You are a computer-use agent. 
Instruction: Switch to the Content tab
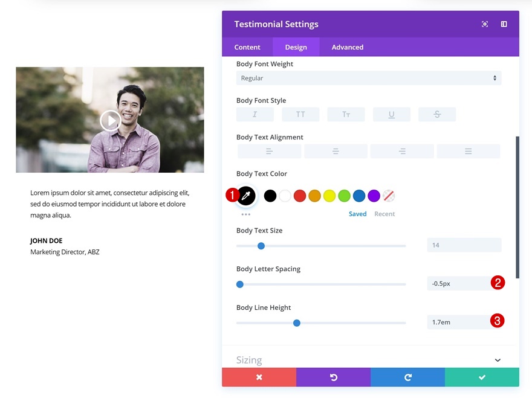click(x=247, y=47)
